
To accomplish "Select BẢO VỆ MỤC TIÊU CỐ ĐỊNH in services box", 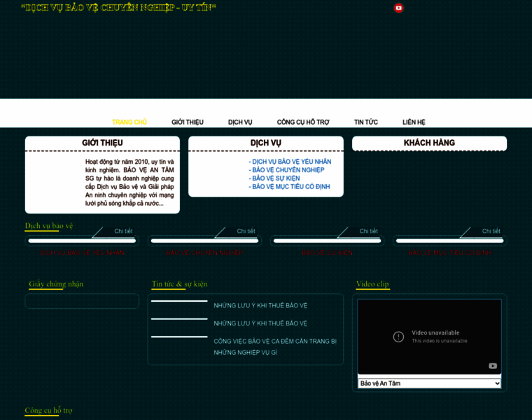I will (290, 187).
